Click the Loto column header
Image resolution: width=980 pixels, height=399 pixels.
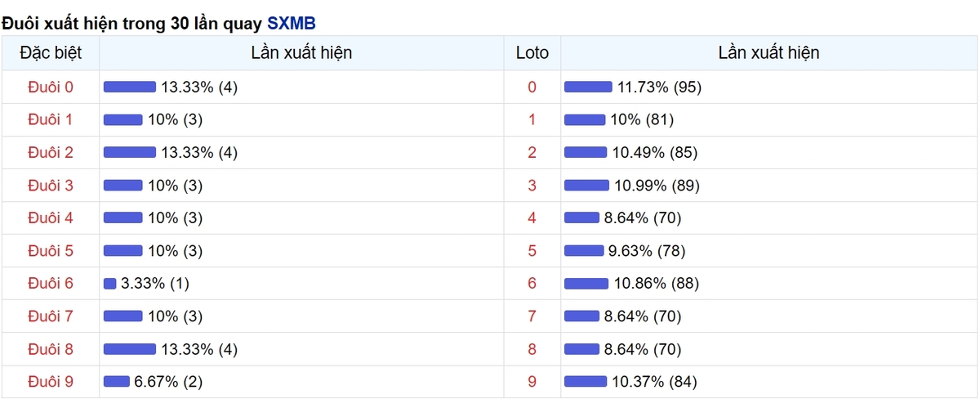pyautogui.click(x=532, y=53)
